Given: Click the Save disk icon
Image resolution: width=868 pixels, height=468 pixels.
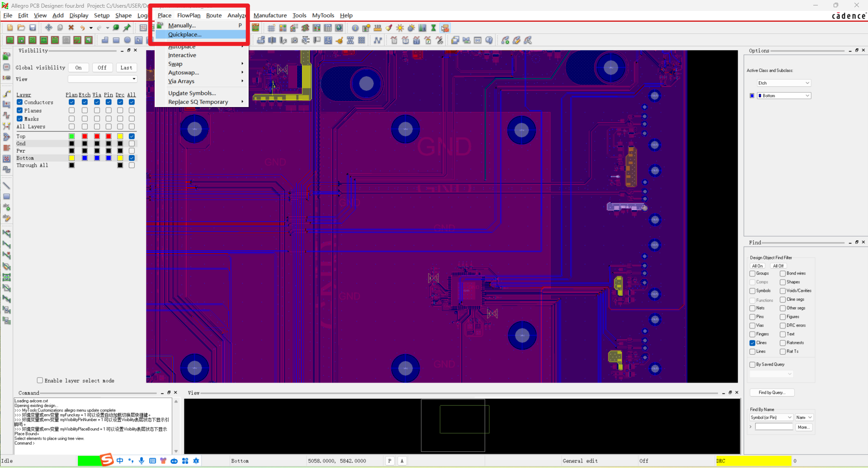Looking at the screenshot, I should [x=33, y=28].
